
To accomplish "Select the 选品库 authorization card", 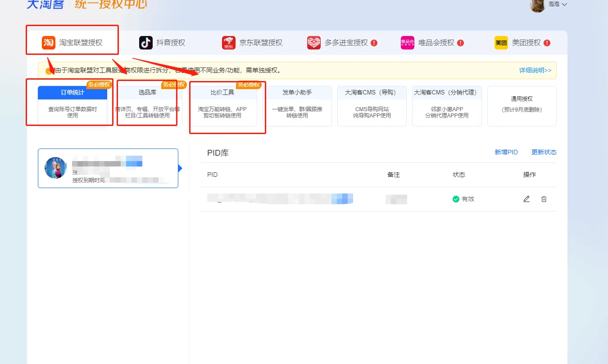I will click(147, 106).
